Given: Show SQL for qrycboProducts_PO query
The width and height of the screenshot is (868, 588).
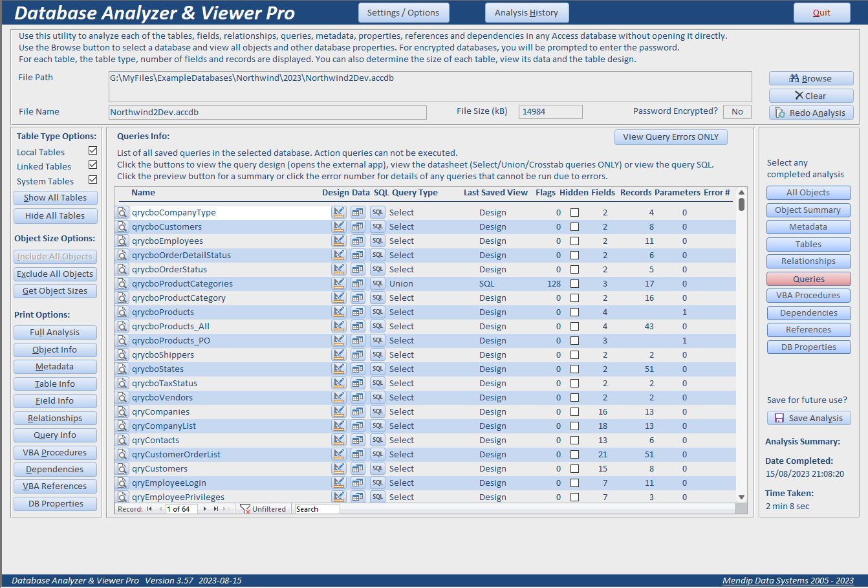Looking at the screenshot, I should coord(378,340).
